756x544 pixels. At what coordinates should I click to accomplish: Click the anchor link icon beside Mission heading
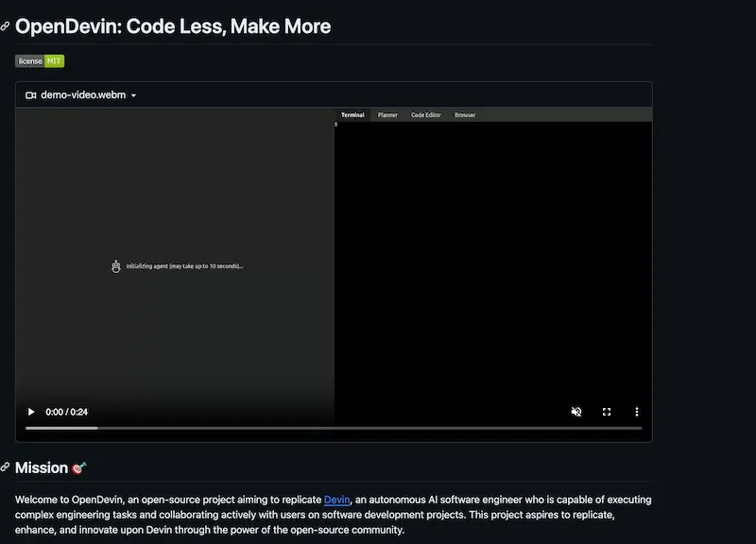(6, 468)
